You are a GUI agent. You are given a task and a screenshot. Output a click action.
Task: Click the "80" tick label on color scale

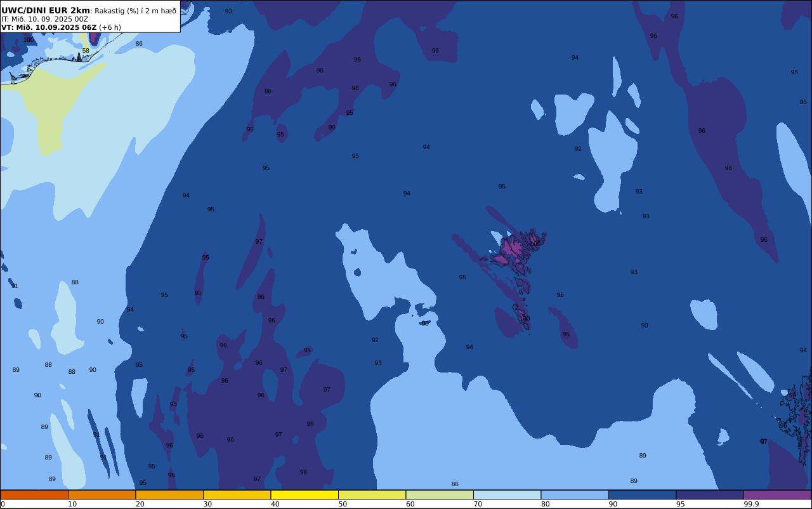pos(545,504)
